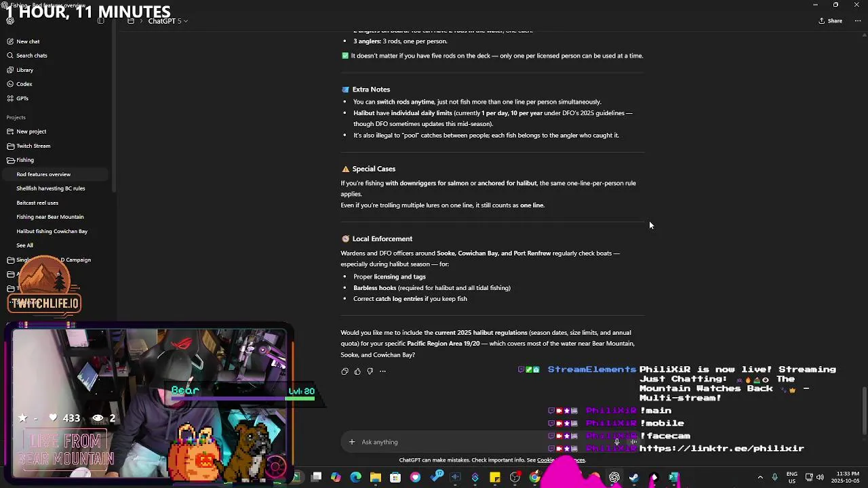Open Google Chrome from the taskbar
Screen dimensions: 868x488
point(534,478)
